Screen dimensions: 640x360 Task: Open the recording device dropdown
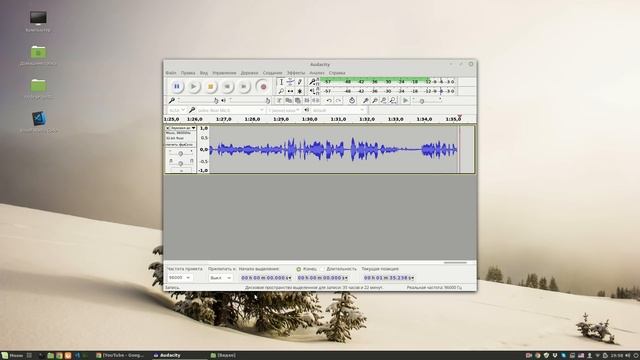click(230, 110)
